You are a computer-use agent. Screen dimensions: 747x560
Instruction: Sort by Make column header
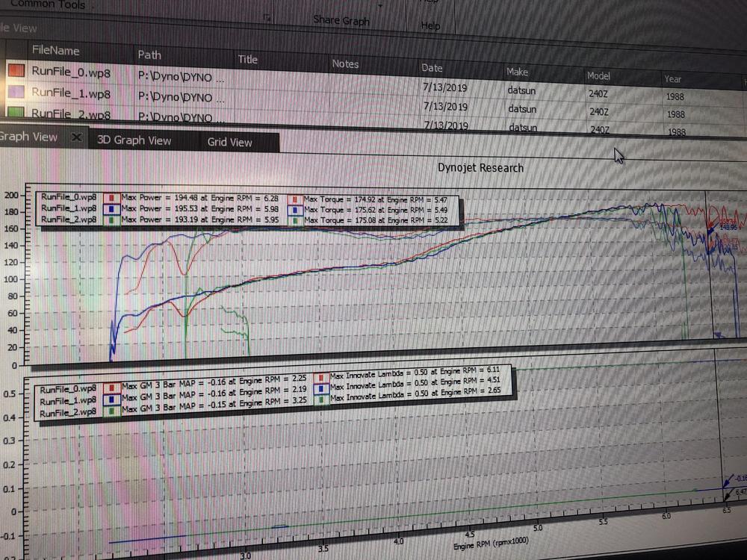pyautogui.click(x=517, y=72)
